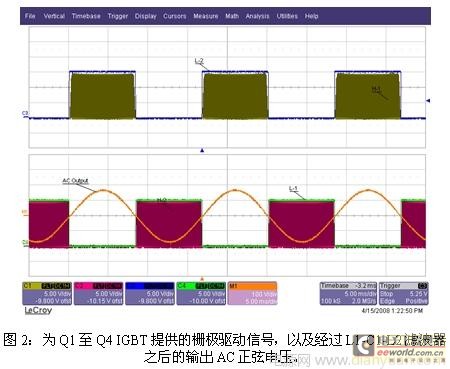This screenshot has height=369, width=450.
Task: Click the C1 channel descriptor box
Action: (x=47, y=293)
